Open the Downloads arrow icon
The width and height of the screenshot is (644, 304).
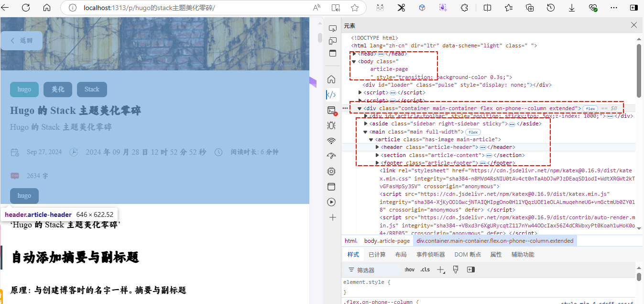[x=572, y=8]
